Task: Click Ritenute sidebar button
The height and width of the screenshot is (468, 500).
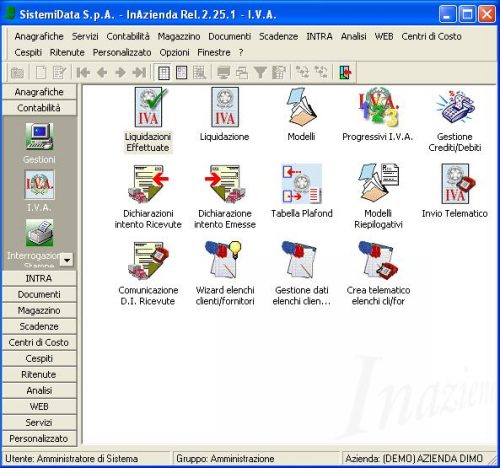Action: pos(39,374)
